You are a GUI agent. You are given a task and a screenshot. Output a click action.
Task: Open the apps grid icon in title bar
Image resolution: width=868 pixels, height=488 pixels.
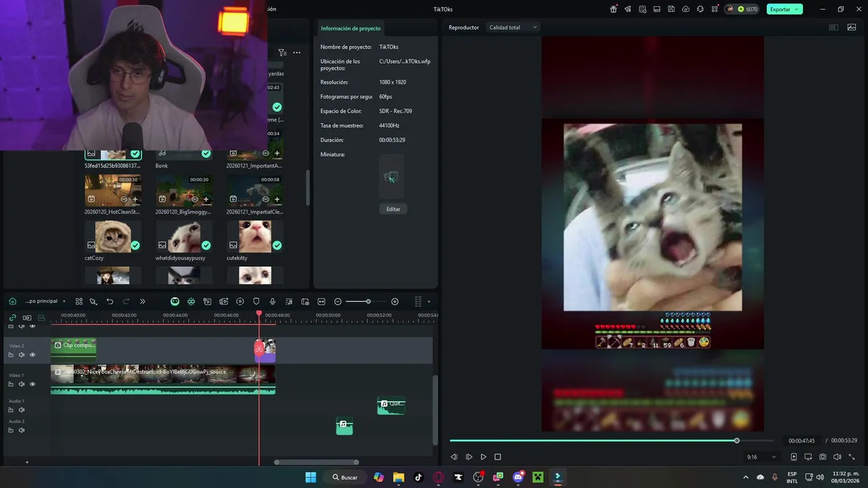pyautogui.click(x=715, y=9)
